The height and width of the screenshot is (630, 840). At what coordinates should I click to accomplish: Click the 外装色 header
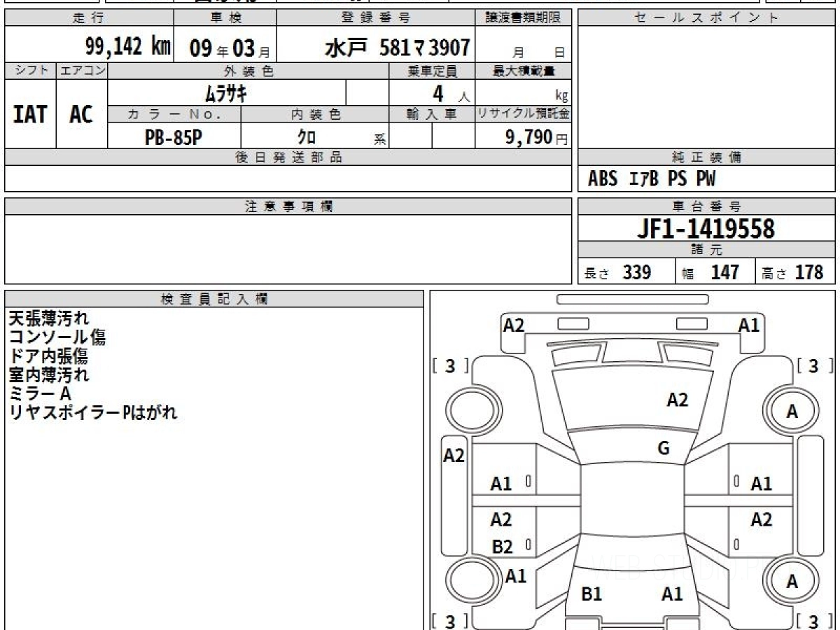tap(248, 71)
